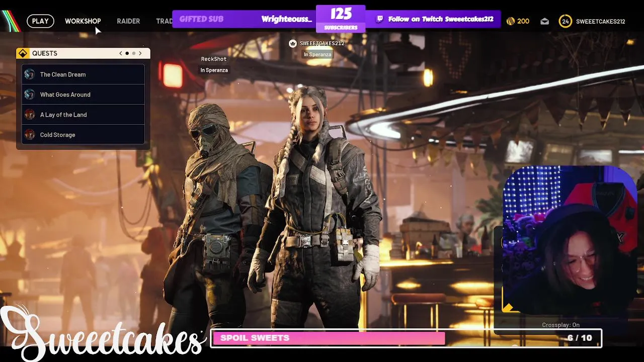This screenshot has height=362, width=644.
Task: Select second page dot in Quests header
Action: pos(134,53)
